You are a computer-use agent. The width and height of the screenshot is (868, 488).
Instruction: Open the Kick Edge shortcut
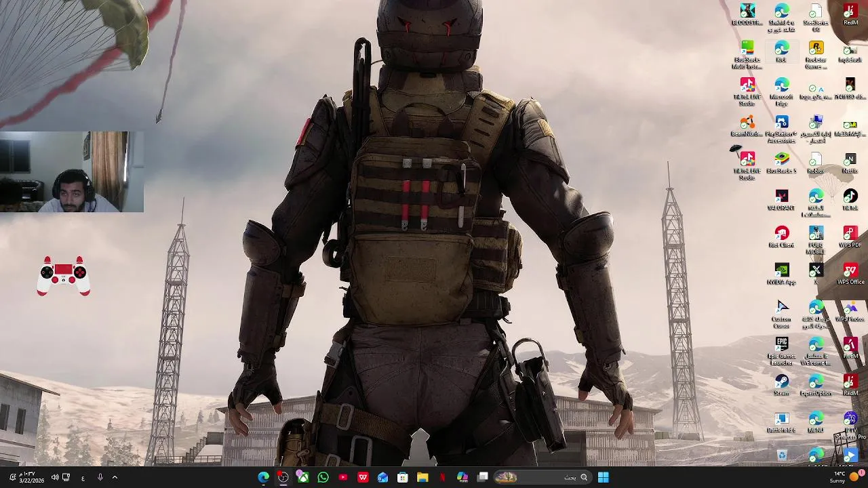781,52
